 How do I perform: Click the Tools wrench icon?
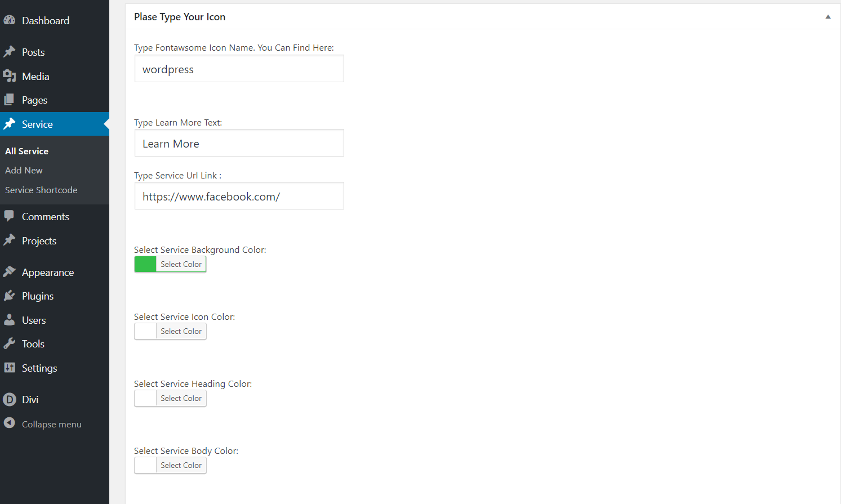click(x=10, y=344)
